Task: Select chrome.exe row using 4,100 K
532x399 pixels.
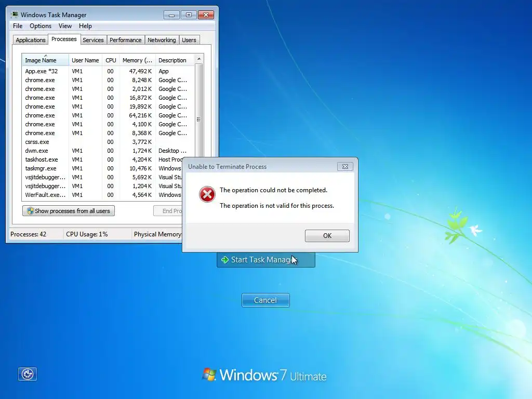Action: (108, 124)
